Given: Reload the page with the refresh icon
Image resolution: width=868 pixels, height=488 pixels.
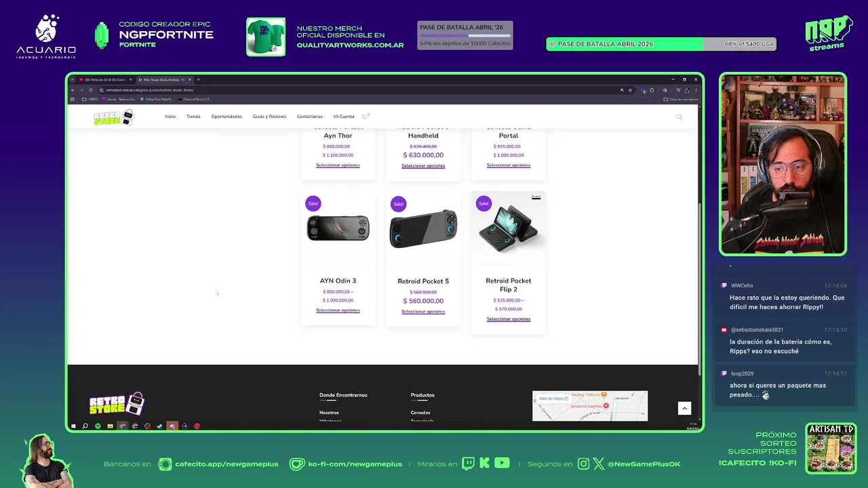Looking at the screenshot, I should point(90,89).
